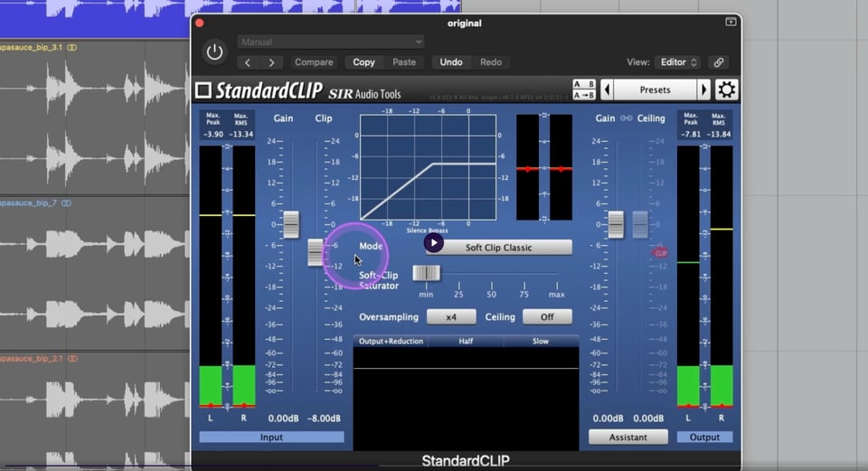The width and height of the screenshot is (868, 471).
Task: Click the x4 Oversampling selector
Action: [451, 317]
